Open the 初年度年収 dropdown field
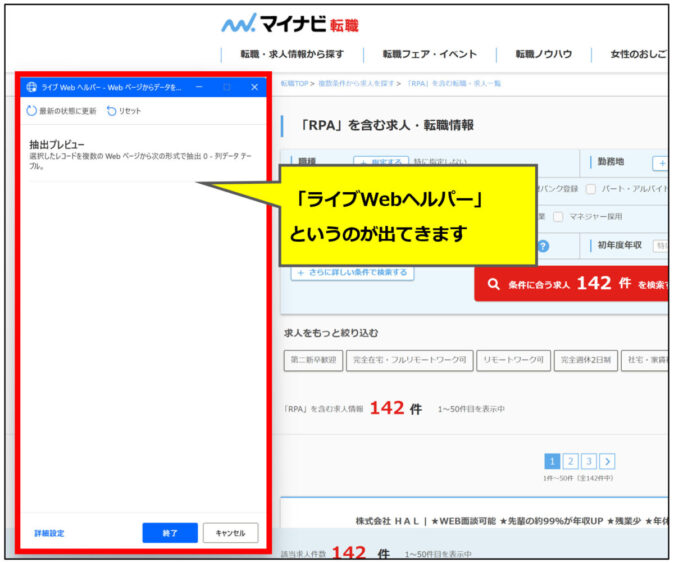 661,245
